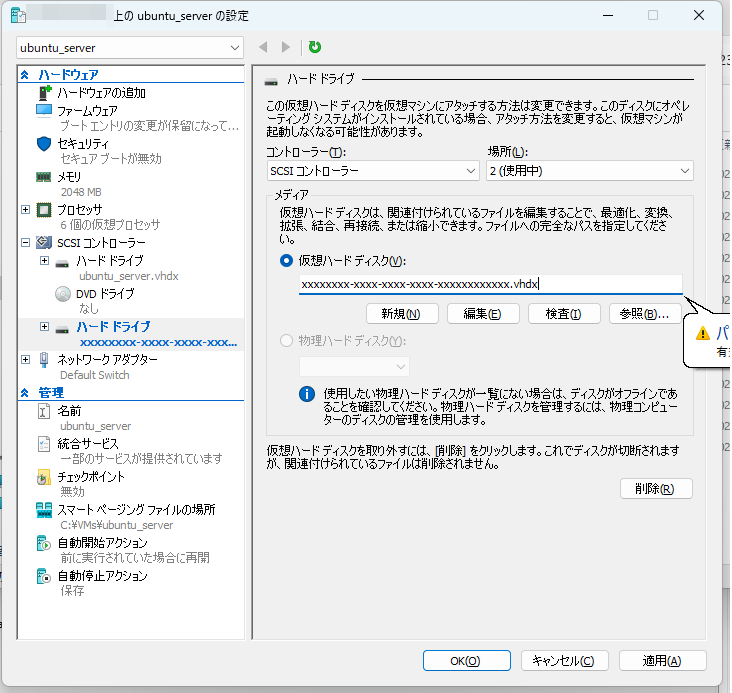Image resolution: width=732 pixels, height=693 pixels.
Task: Select the ubuntu_server text under 名前
Action: pos(96,426)
